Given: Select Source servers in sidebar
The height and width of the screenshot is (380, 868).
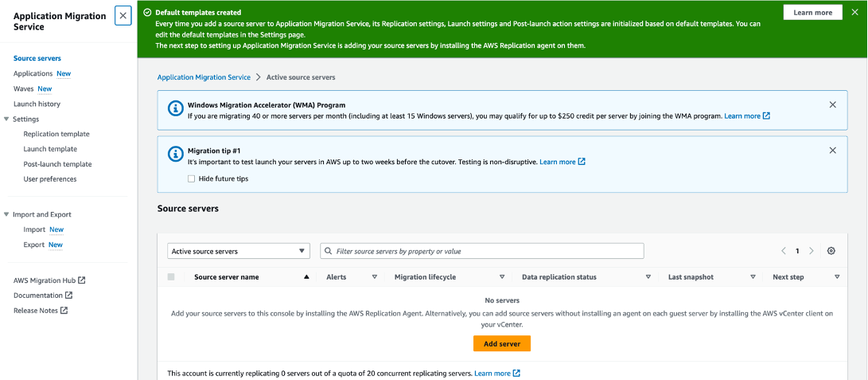Looking at the screenshot, I should pos(37,58).
